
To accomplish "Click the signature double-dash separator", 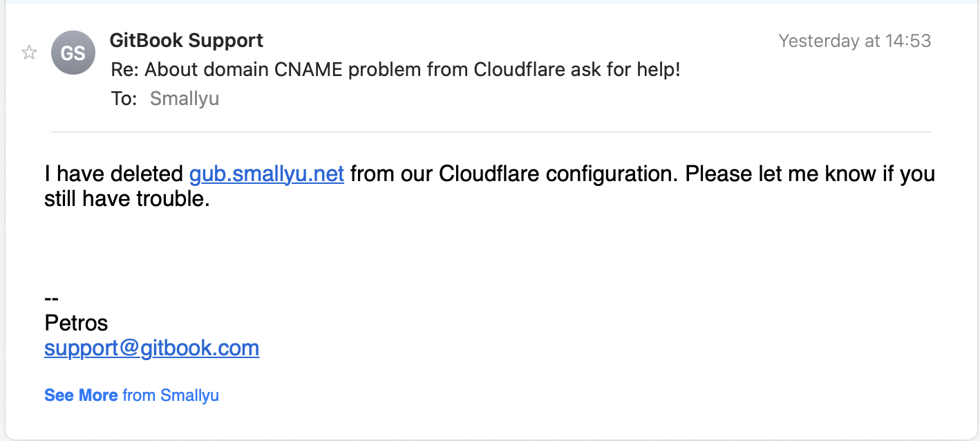I will 51,299.
